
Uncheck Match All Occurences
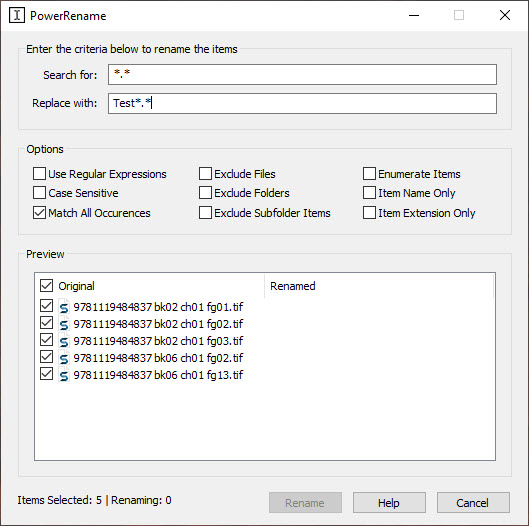pos(39,213)
